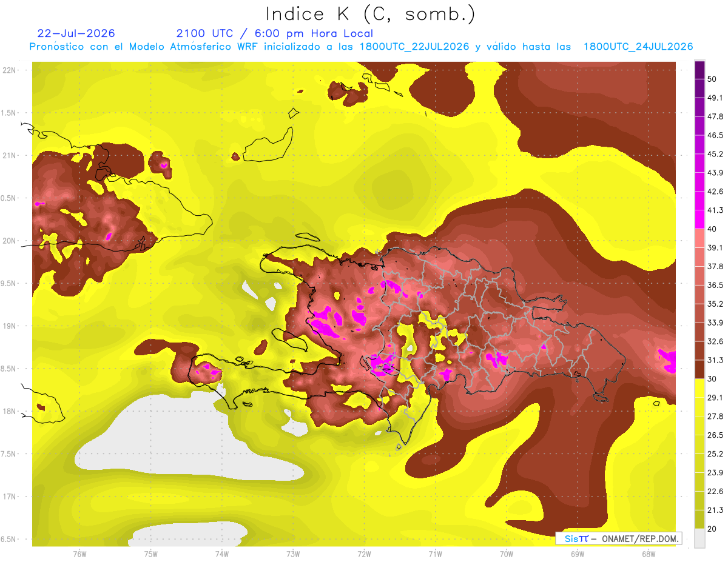Click latitude label '17N'

point(10,497)
